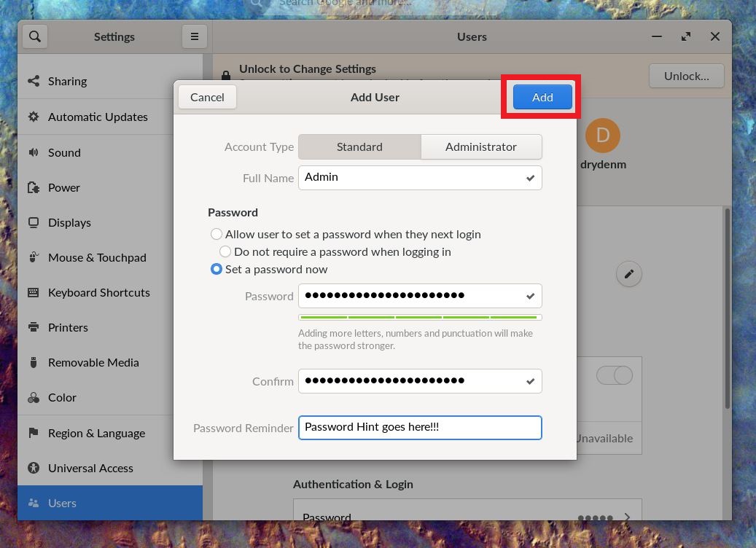Screen dimensions: 756x548
Task: Select 'Allow user to set a password' option
Action: 217,234
